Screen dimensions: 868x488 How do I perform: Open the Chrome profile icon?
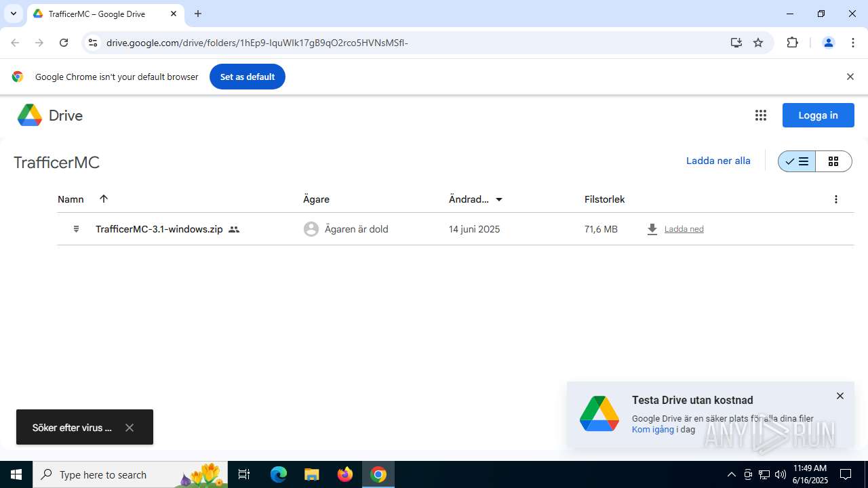tap(828, 43)
